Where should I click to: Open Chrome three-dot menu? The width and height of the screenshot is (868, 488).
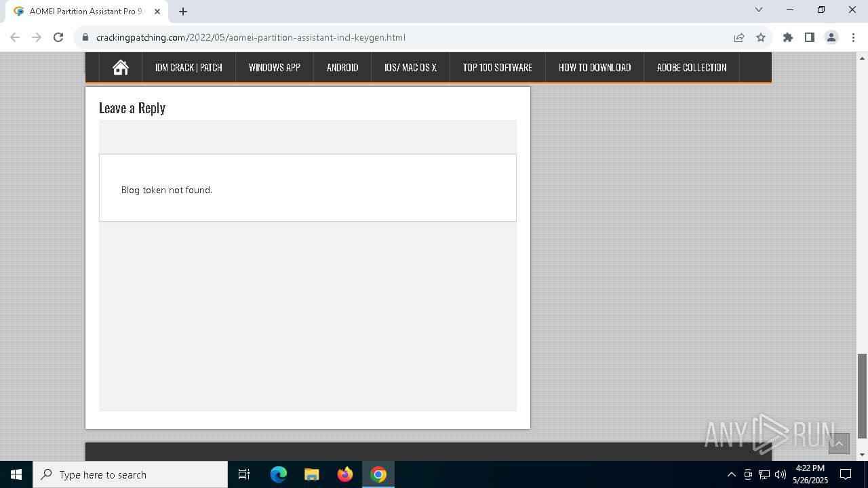click(853, 37)
